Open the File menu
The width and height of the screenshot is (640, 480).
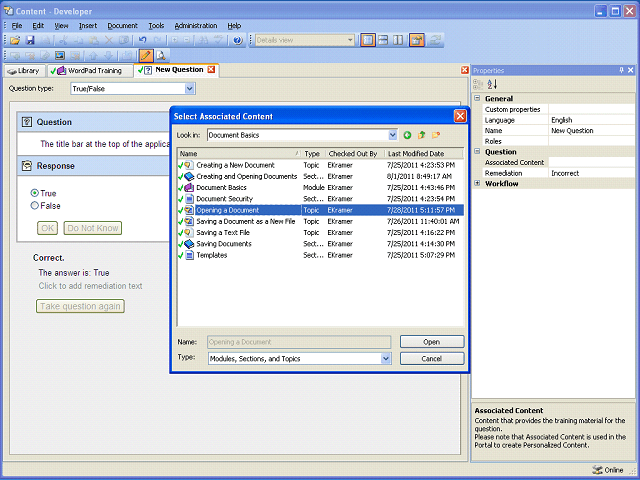(x=17, y=26)
